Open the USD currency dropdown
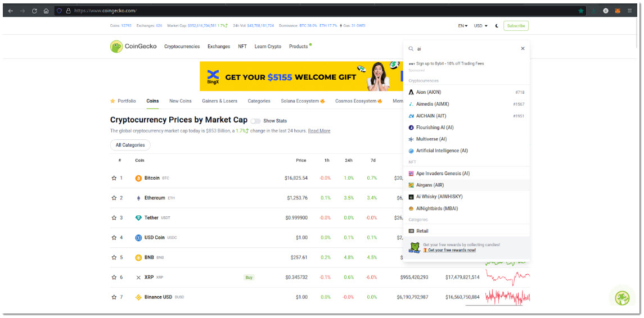The height and width of the screenshot is (318, 644). pos(480,26)
